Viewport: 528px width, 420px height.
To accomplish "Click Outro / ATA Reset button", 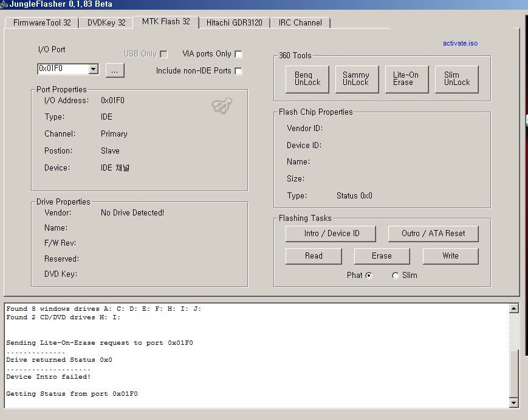I will [x=433, y=234].
